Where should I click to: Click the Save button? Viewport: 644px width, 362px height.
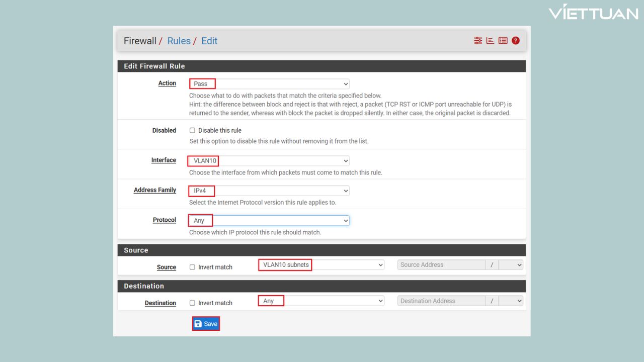point(206,324)
